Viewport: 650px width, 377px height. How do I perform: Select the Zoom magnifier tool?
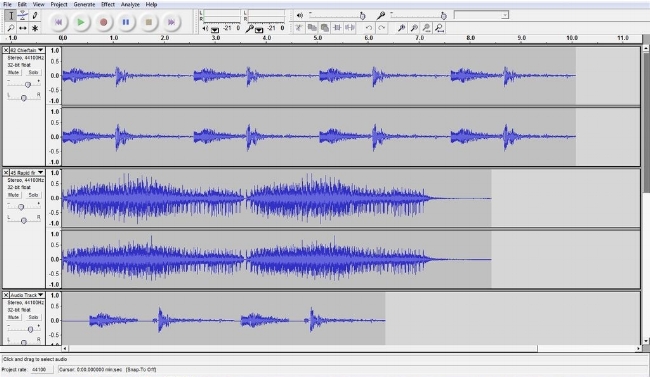click(x=11, y=28)
